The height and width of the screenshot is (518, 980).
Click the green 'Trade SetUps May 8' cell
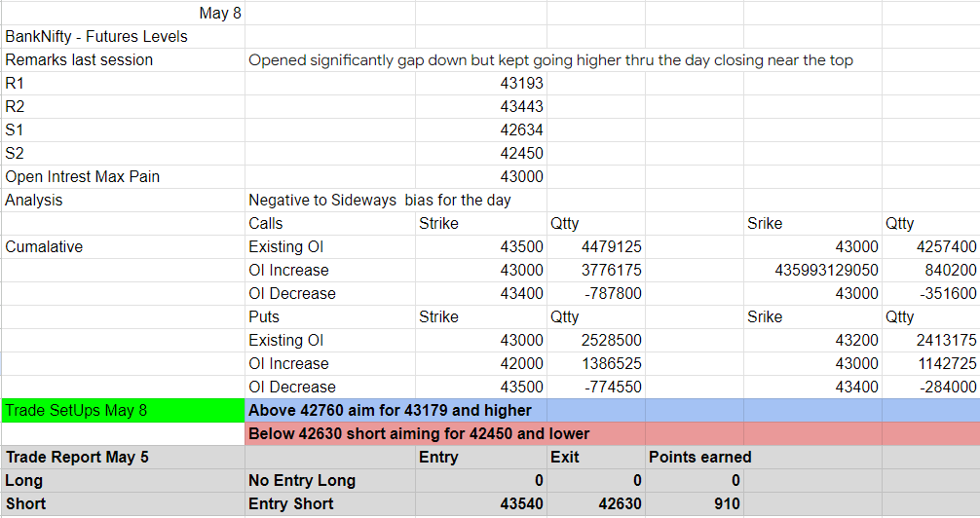click(123, 411)
